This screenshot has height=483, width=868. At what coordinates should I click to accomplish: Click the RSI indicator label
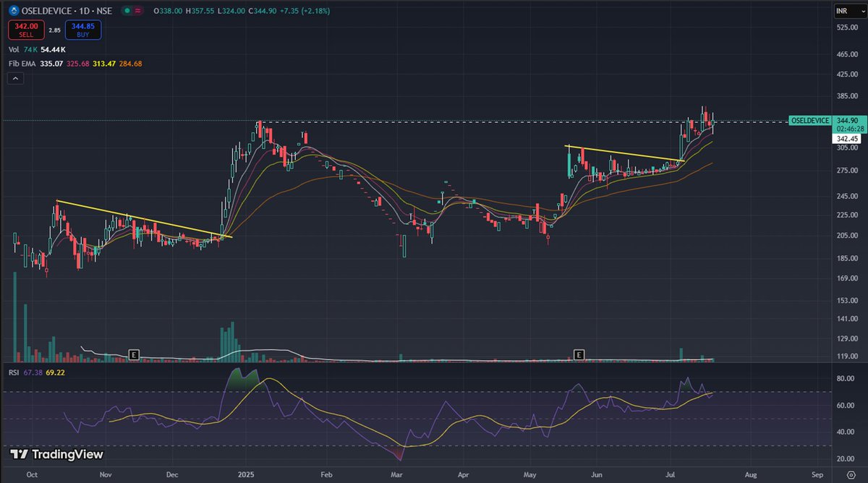click(x=12, y=374)
